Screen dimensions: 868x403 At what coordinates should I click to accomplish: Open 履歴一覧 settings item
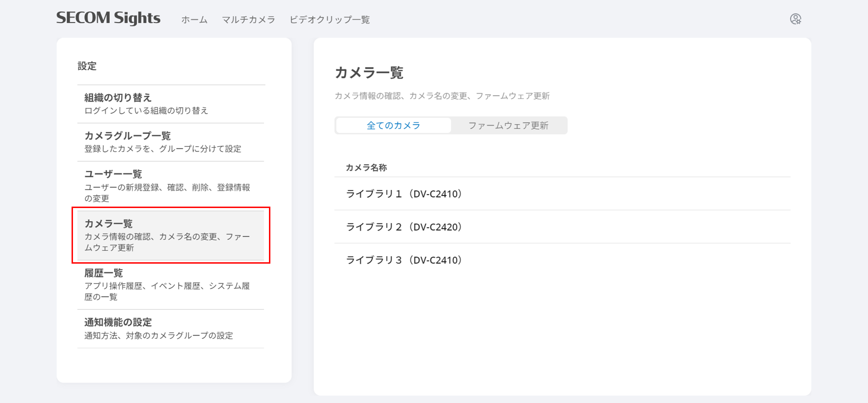pyautogui.click(x=171, y=285)
